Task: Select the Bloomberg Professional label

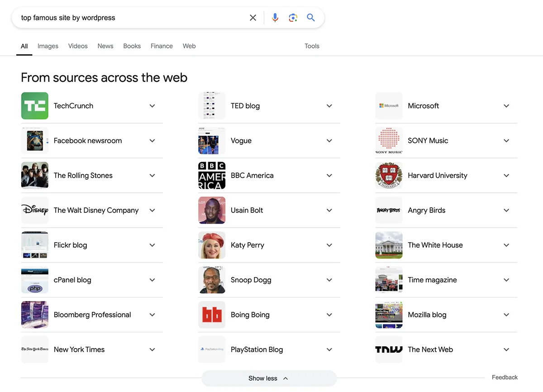Action: (92, 315)
